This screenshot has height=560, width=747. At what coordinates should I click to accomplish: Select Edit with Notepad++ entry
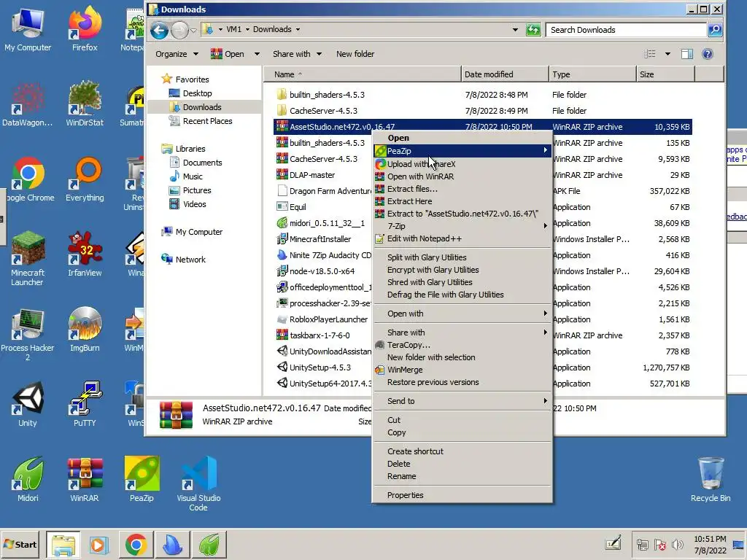[x=462, y=238]
